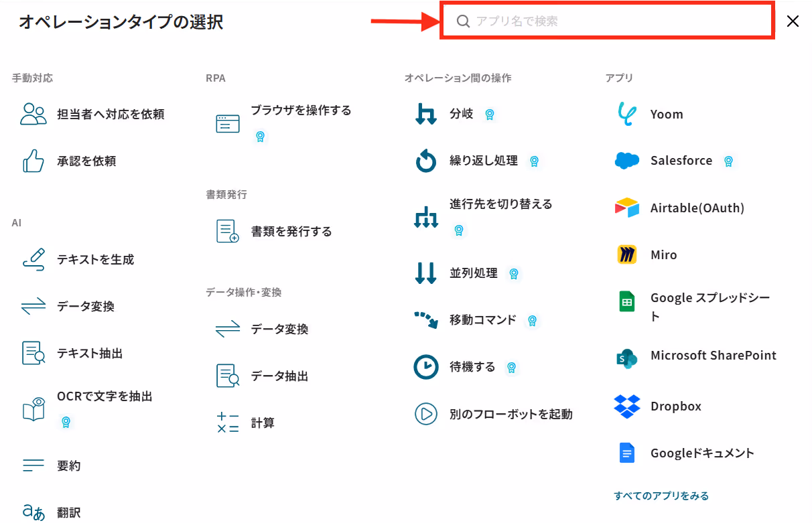Click the 担当者へ対応を依頼 people icon

tap(33, 115)
